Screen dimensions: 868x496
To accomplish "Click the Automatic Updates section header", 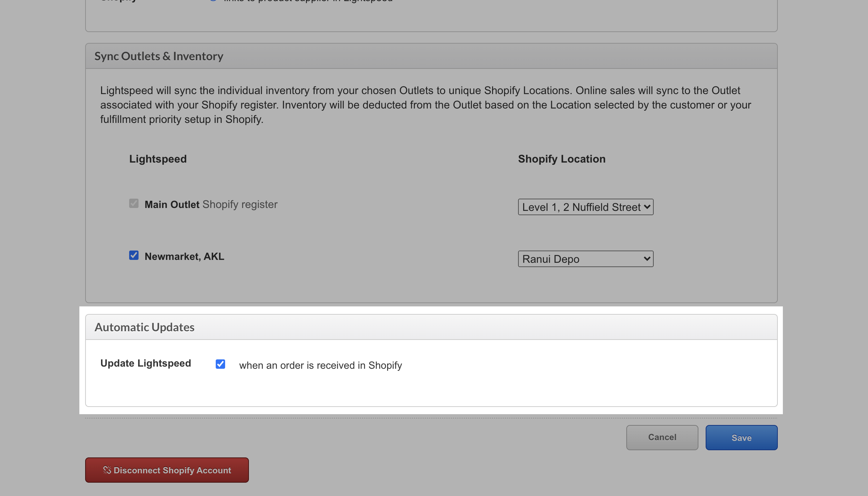I will (x=144, y=327).
